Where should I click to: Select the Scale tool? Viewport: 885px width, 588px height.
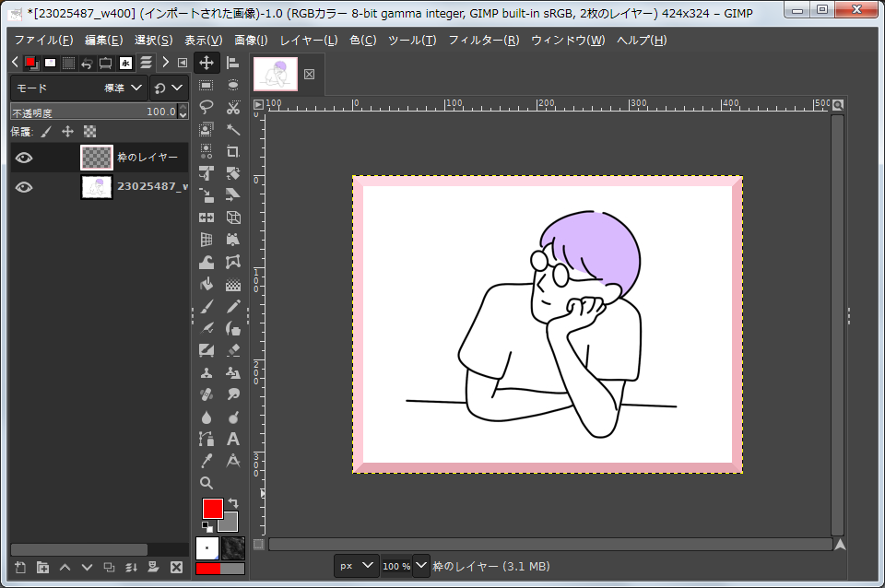pos(206,195)
